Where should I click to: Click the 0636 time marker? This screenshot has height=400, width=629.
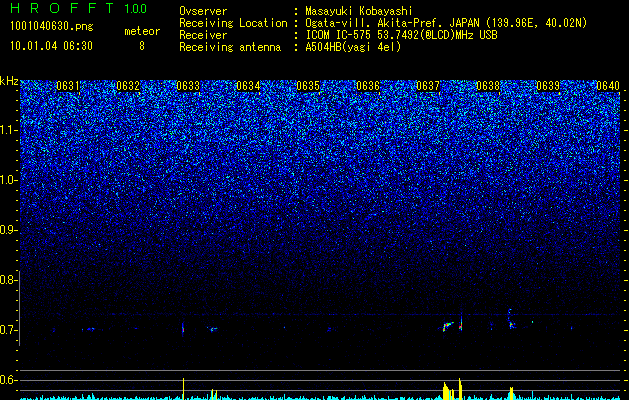click(x=368, y=86)
